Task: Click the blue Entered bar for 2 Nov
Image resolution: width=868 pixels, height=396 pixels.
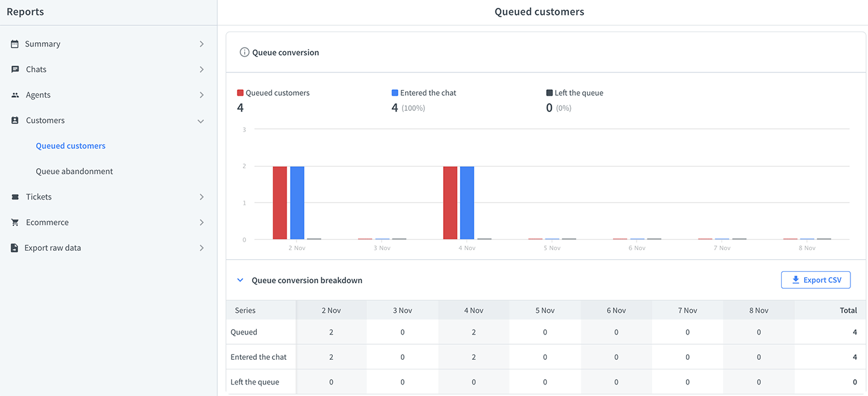Action: tap(297, 203)
